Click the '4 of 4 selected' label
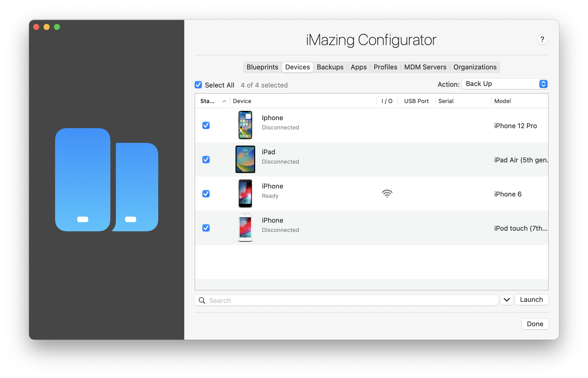 click(x=264, y=85)
